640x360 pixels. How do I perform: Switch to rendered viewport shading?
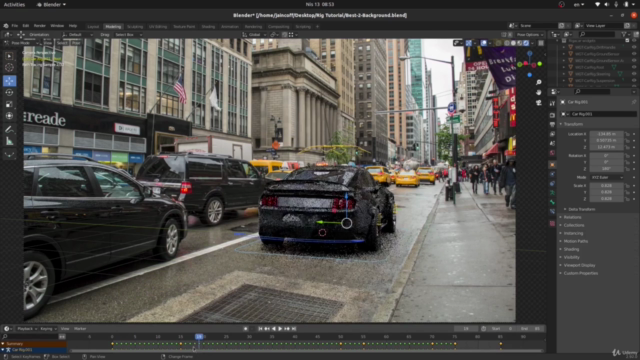[x=527, y=43]
